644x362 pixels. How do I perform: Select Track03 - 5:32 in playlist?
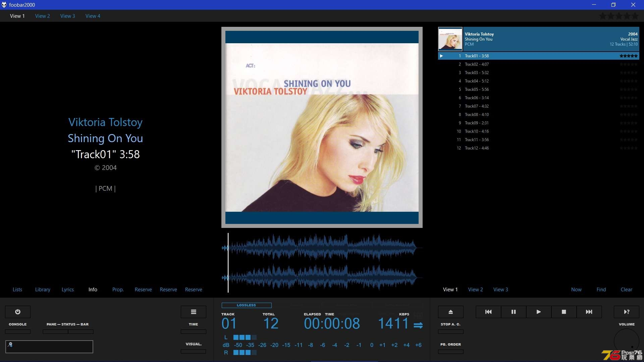tap(539, 73)
